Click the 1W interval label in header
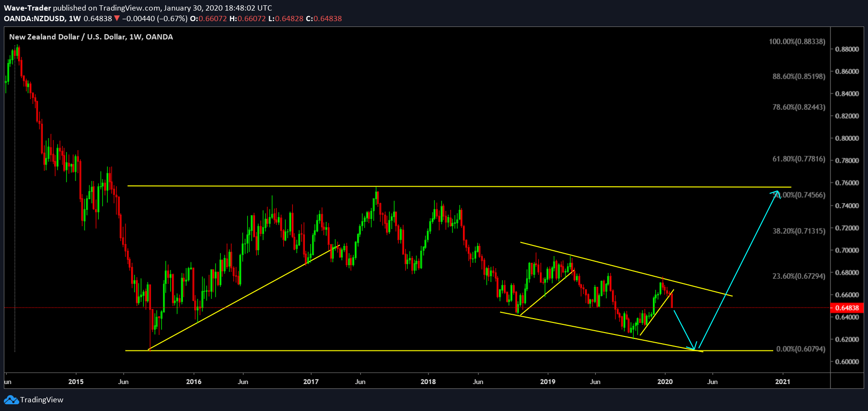The width and height of the screenshot is (868, 411). click(75, 19)
